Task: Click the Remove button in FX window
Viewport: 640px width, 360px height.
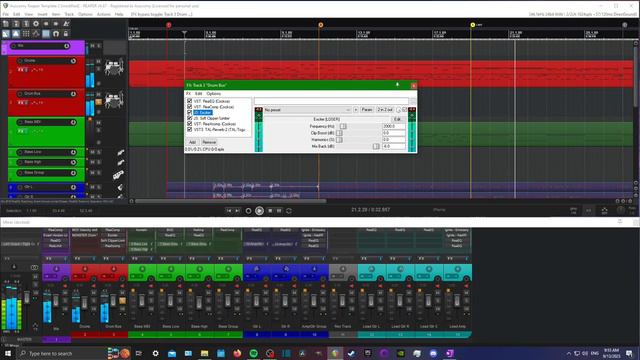Action: pyautogui.click(x=209, y=142)
